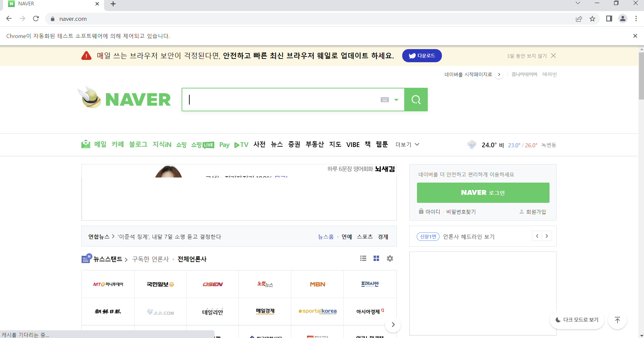Close the Whale browser banner
The image size is (644, 338).
[554, 56]
